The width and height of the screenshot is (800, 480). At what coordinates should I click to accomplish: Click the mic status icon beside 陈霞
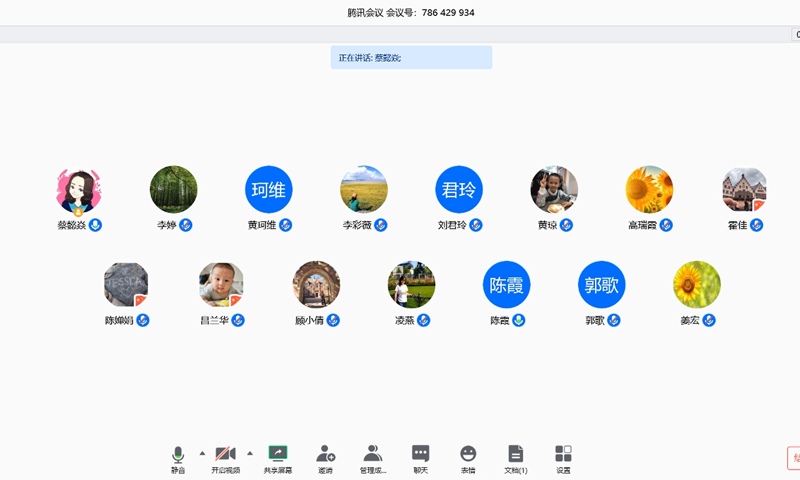519,320
